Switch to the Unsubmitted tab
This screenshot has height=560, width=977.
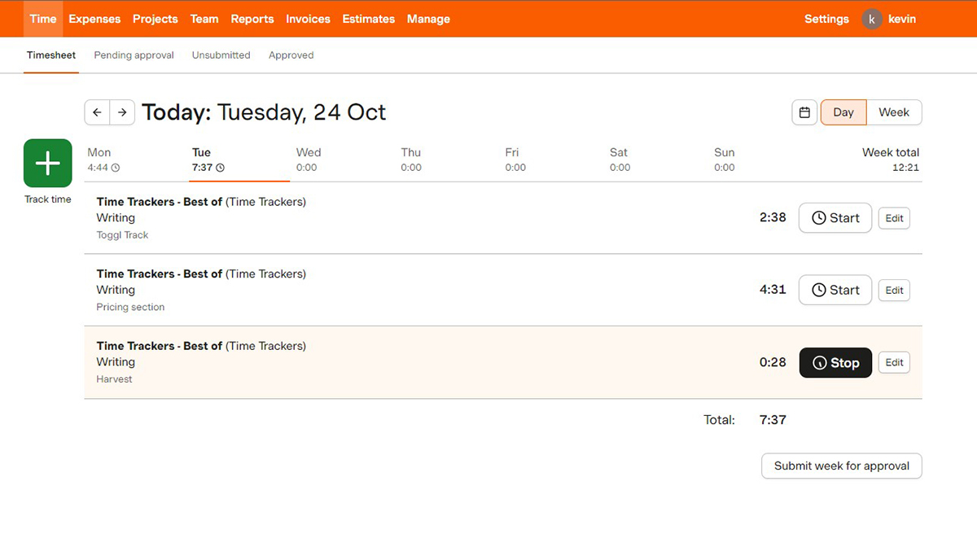point(221,55)
